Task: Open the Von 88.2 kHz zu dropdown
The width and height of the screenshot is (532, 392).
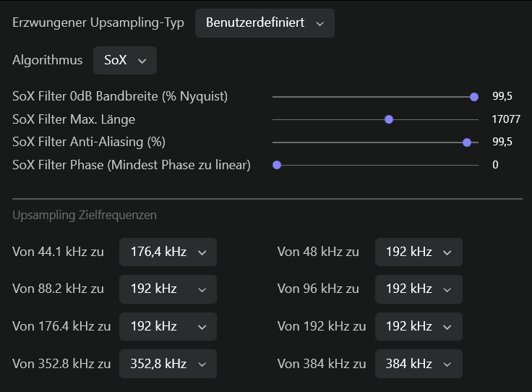Action: [x=168, y=289]
